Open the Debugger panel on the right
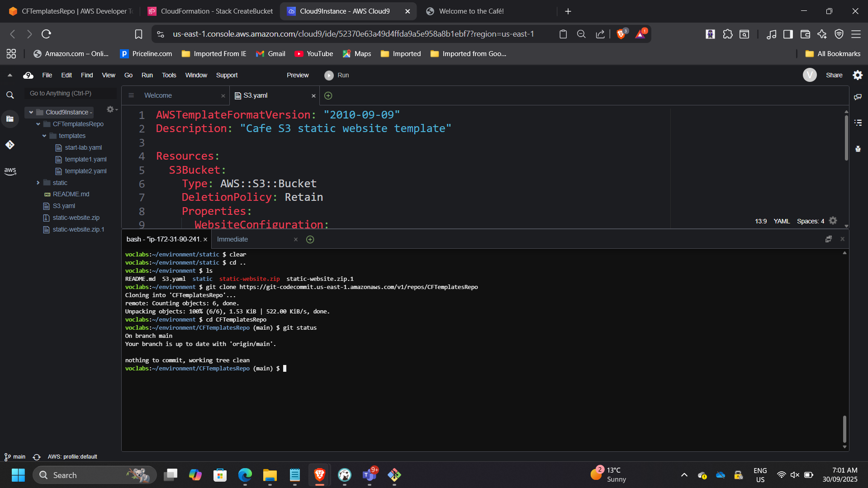This screenshot has width=868, height=488. point(858,148)
